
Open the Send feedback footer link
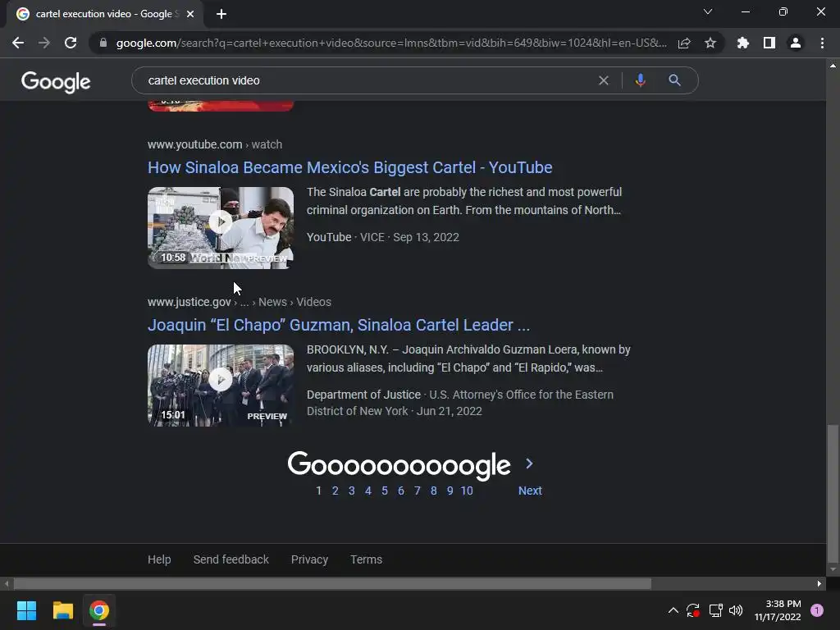(x=231, y=559)
